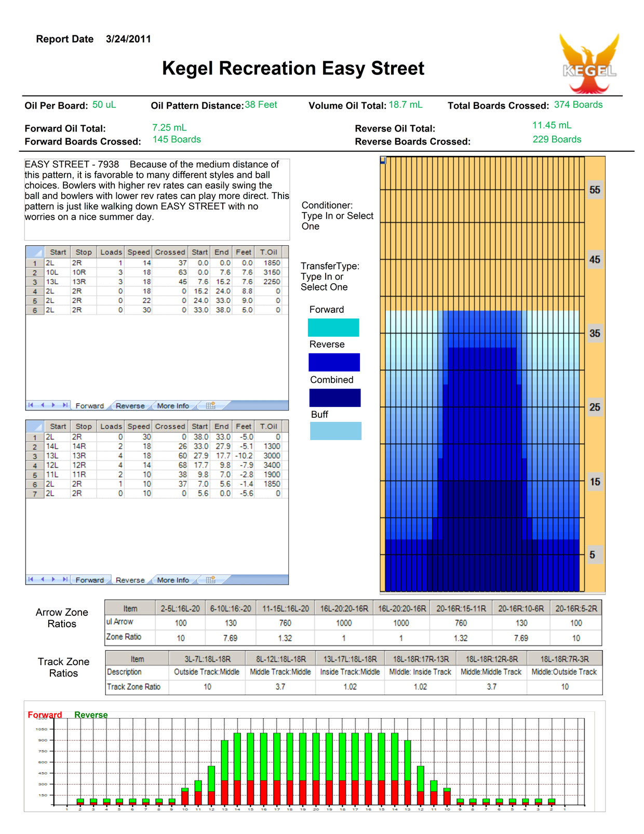Click the light blue Buff color swatch
The image size is (644, 834).
click(x=336, y=431)
